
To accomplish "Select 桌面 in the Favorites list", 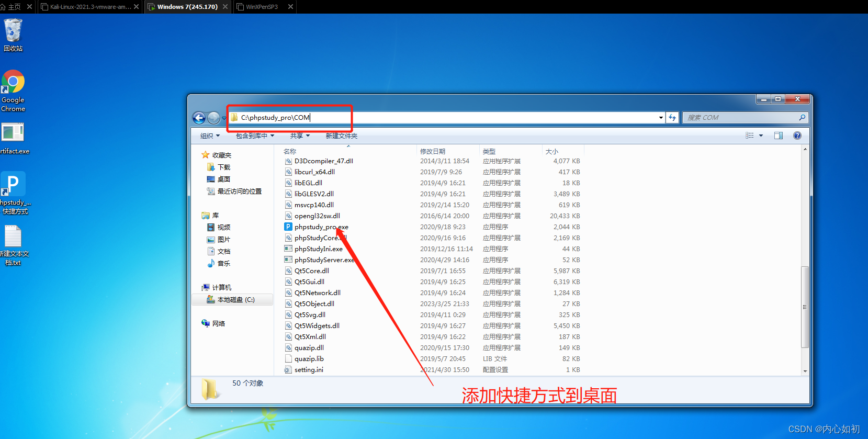I will point(224,179).
